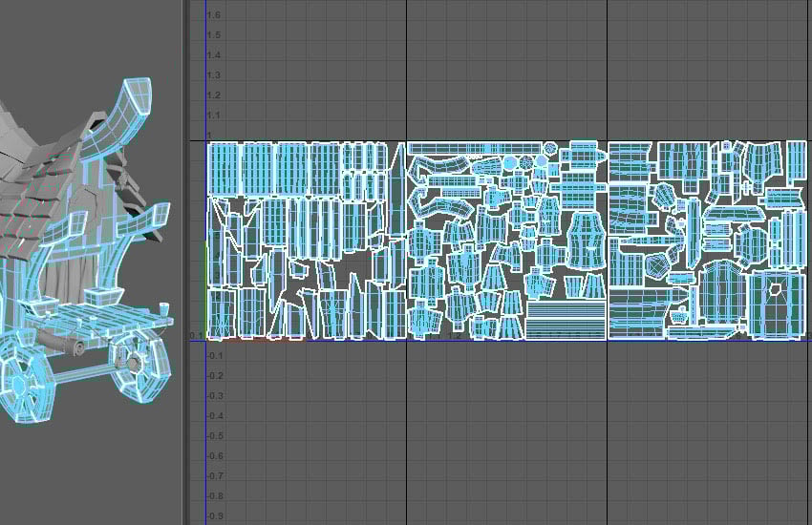The height and width of the screenshot is (525, 812).
Task: Click the 1.5 grid axis label
Action: click(x=213, y=35)
